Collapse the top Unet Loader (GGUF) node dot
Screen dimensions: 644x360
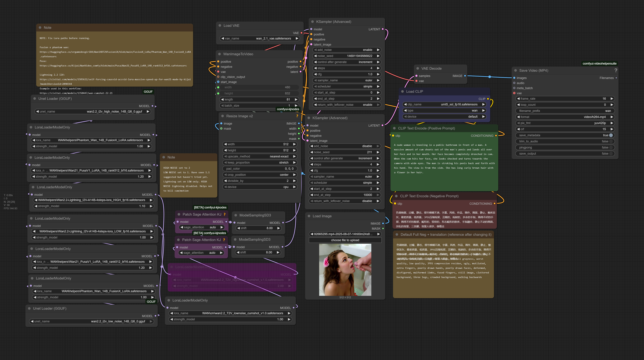click(34, 99)
